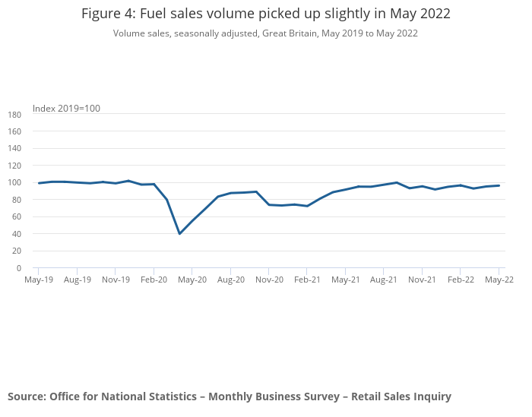Viewport: 532px width, 417px height.
Task: Click the 100 value on the y-axis
Action: 14,183
